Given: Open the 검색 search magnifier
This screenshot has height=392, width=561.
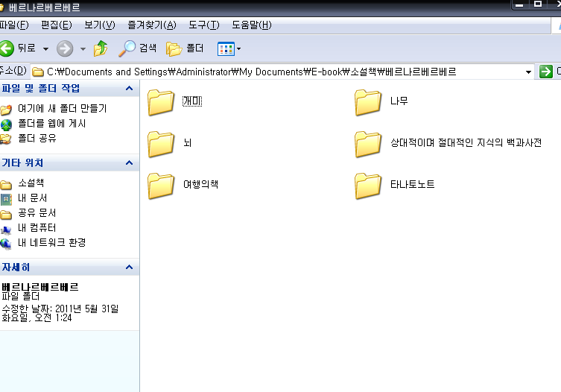Looking at the screenshot, I should 127,48.
